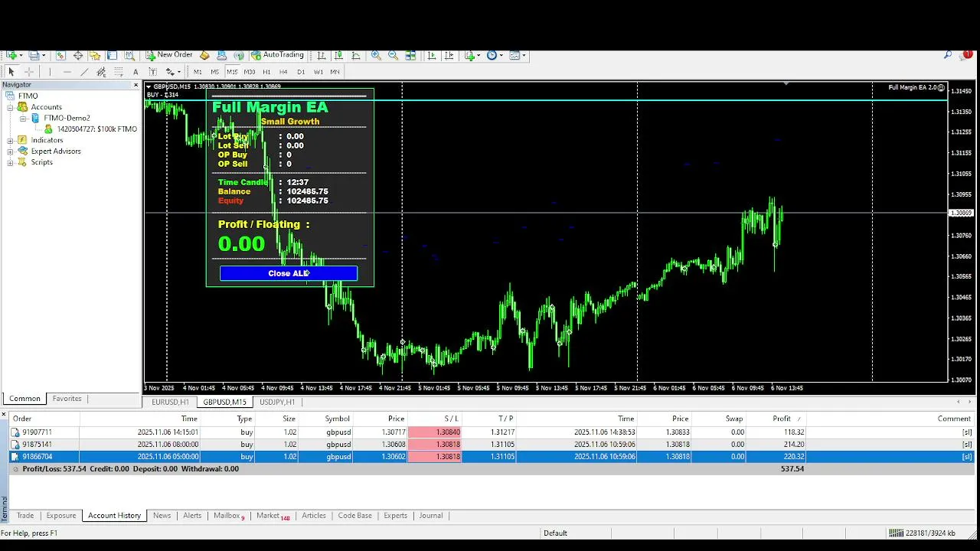The image size is (980, 551).
Task: Open the New Chart icon
Action: (11, 55)
